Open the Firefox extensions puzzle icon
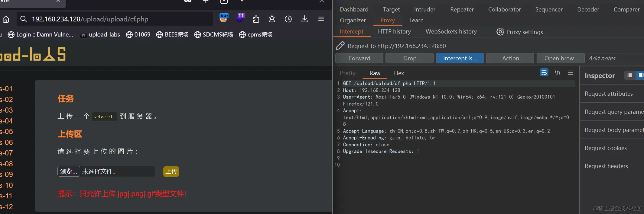Image resolution: width=644 pixels, height=214 pixels. (256, 19)
